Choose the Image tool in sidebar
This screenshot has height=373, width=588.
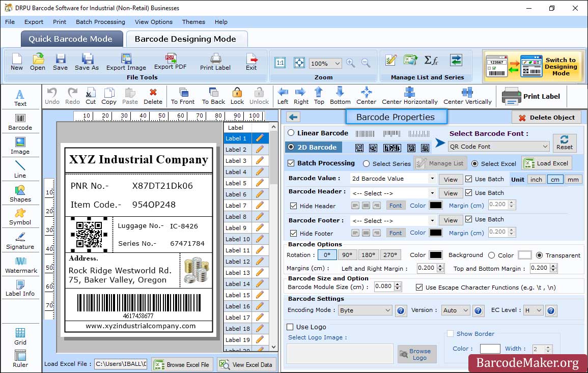coord(20,146)
